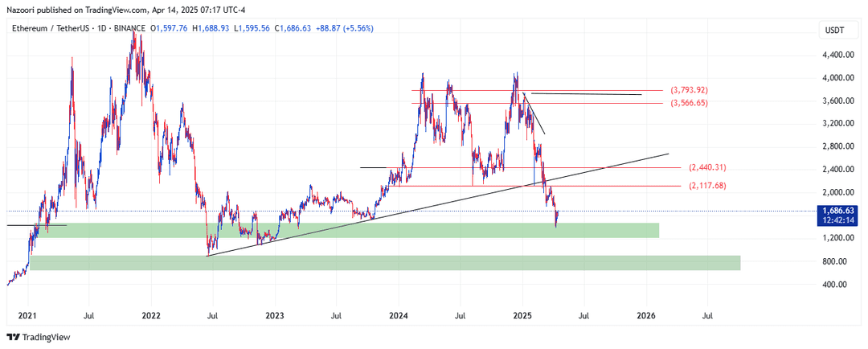The image size is (868, 349).
Task: Click the 2,440.31 horizontal level label
Action: click(x=707, y=167)
